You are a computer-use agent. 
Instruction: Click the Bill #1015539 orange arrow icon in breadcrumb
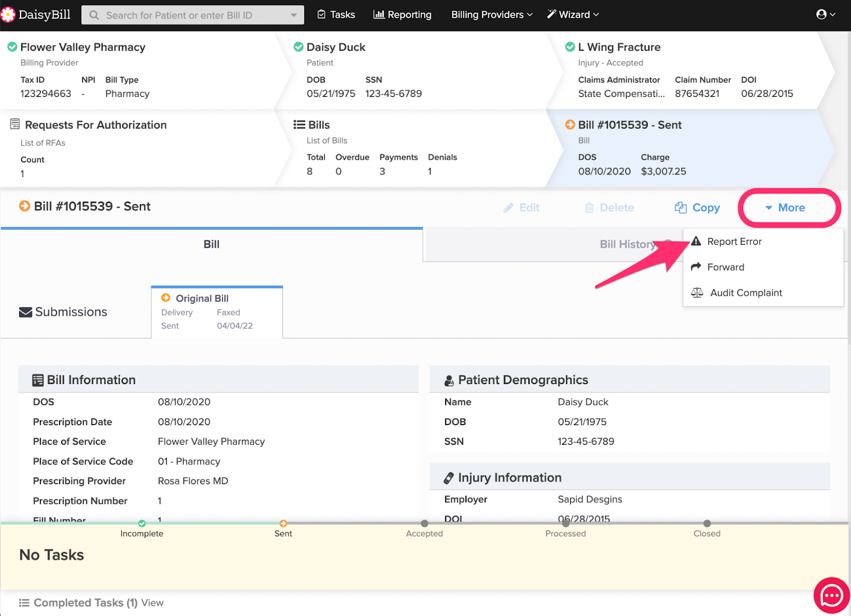click(x=570, y=124)
